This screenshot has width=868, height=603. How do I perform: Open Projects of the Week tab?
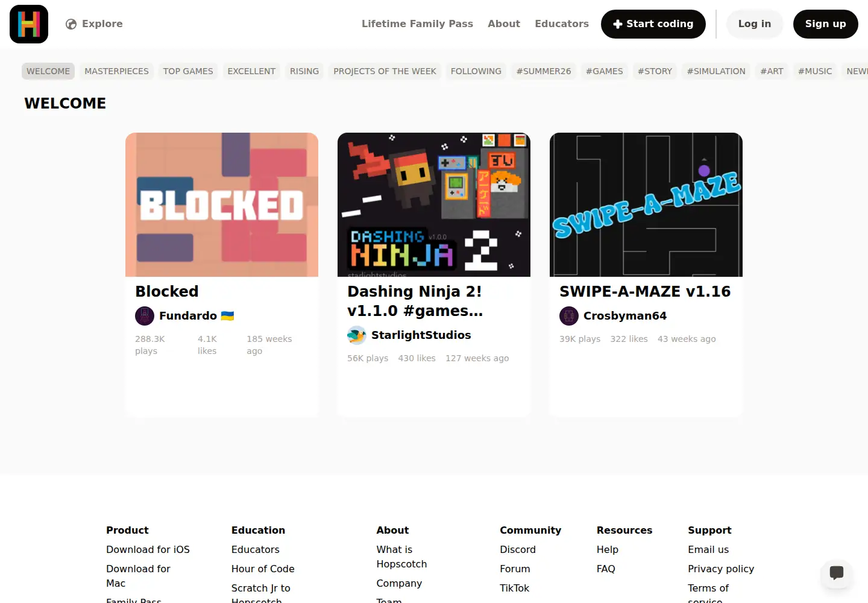385,71
